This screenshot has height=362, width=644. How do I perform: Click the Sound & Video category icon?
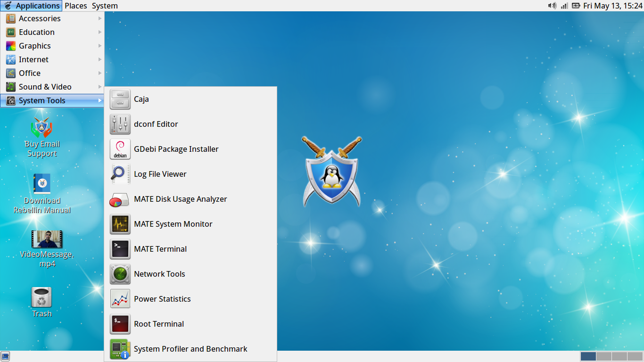point(11,87)
